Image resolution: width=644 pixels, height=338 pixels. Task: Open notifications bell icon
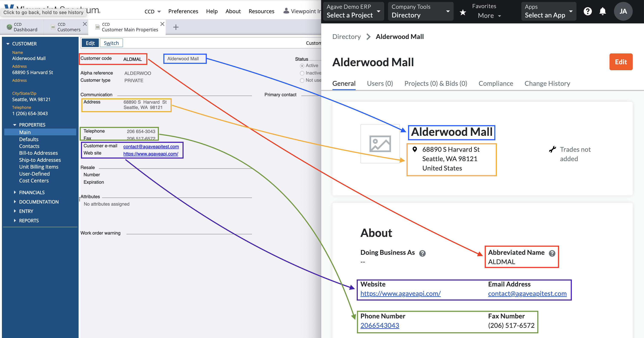tap(603, 11)
